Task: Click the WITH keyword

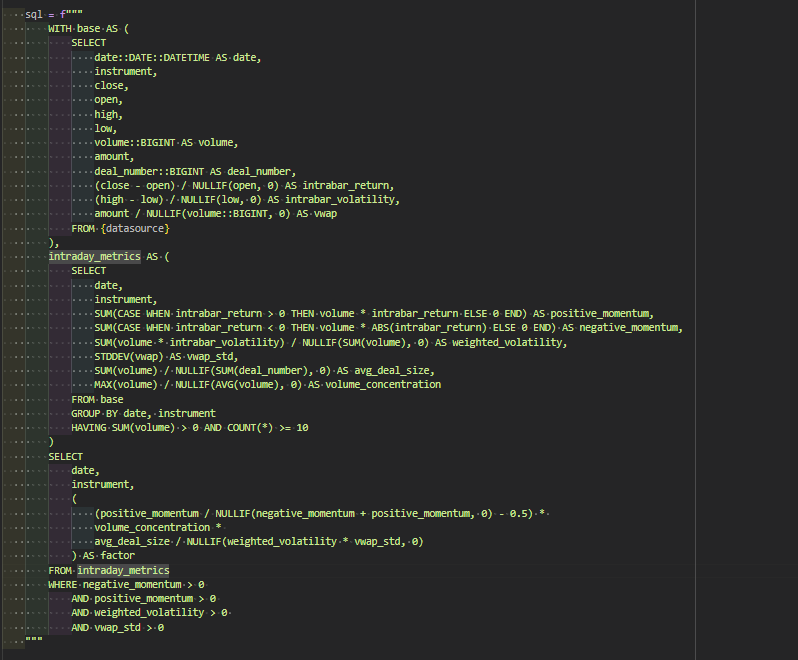Action: pyautogui.click(x=63, y=28)
